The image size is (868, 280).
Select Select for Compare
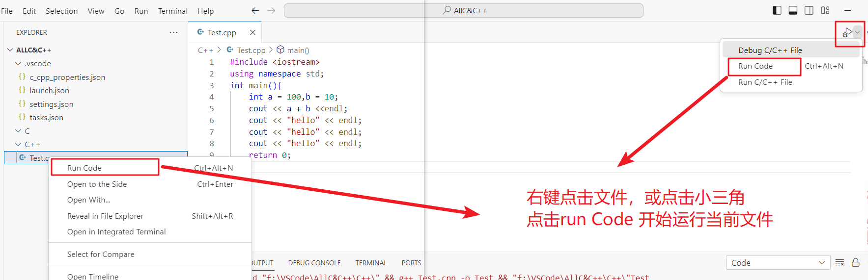150,255
